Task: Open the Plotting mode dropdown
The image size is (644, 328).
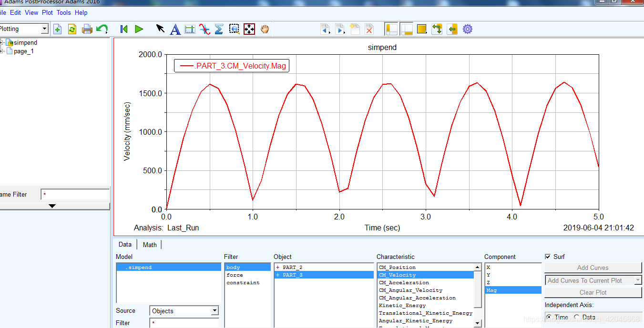Action: [44, 29]
